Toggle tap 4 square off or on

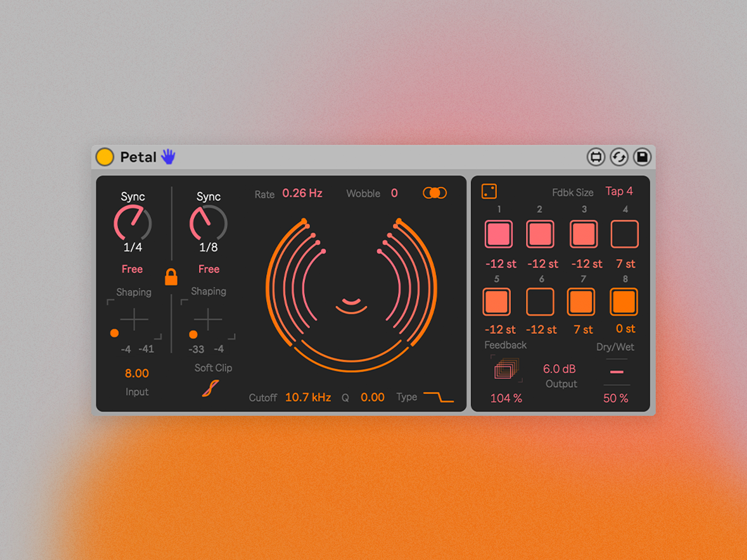(624, 234)
